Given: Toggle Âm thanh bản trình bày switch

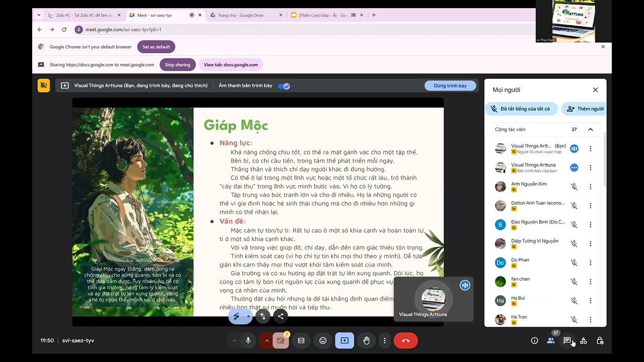Looking at the screenshot, I should coord(284,86).
